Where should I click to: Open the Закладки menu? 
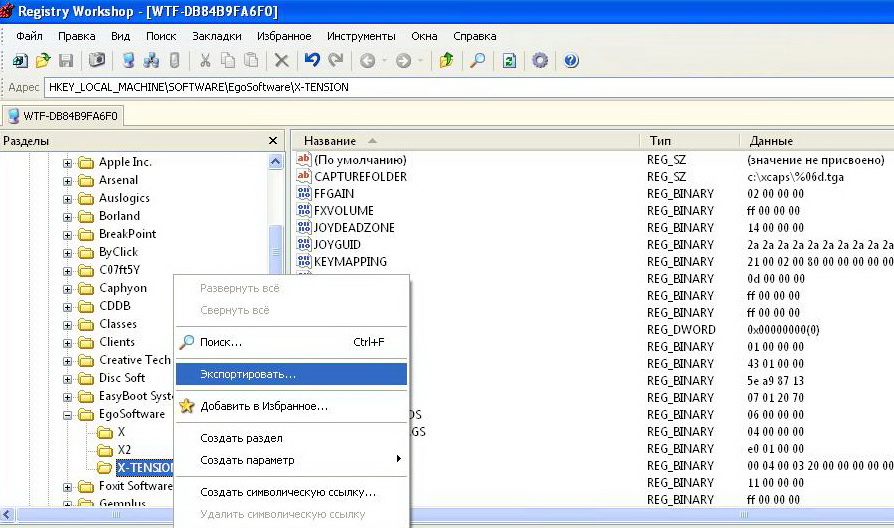tap(216, 36)
